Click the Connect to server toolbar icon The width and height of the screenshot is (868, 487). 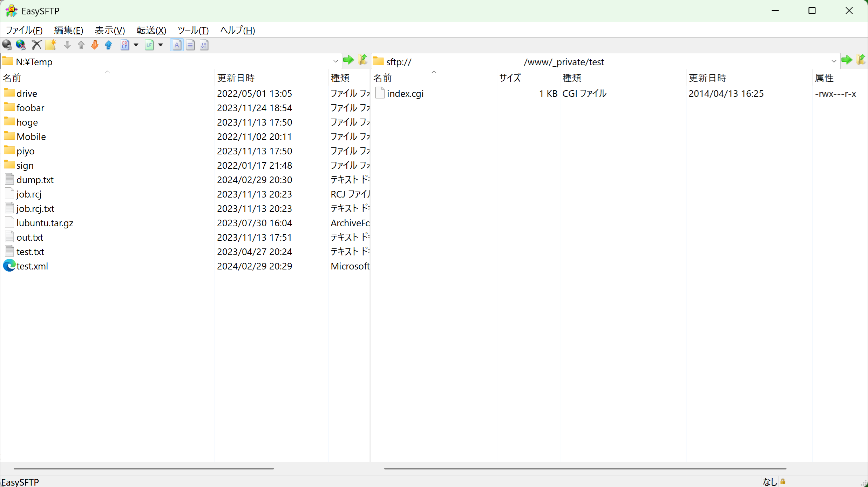[x=7, y=45]
